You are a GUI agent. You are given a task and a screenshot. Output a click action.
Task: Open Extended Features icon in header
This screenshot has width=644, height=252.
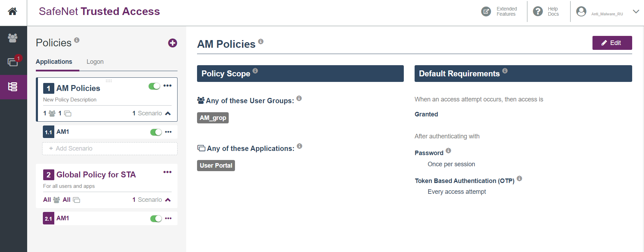[486, 12]
